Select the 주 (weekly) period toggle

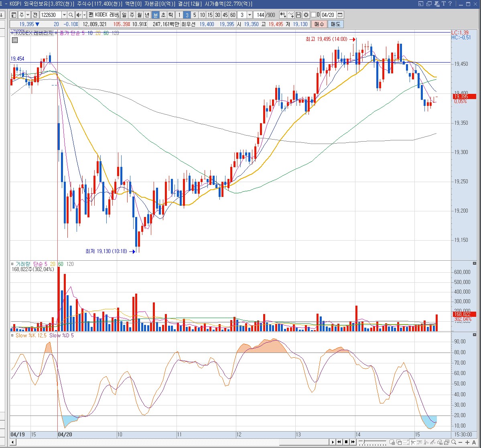[x=132, y=15]
